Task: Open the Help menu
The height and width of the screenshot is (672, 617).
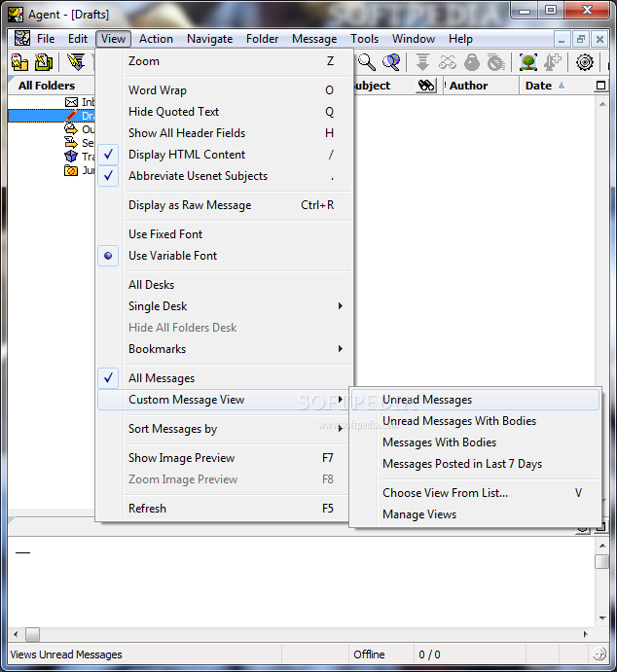Action: (x=460, y=39)
